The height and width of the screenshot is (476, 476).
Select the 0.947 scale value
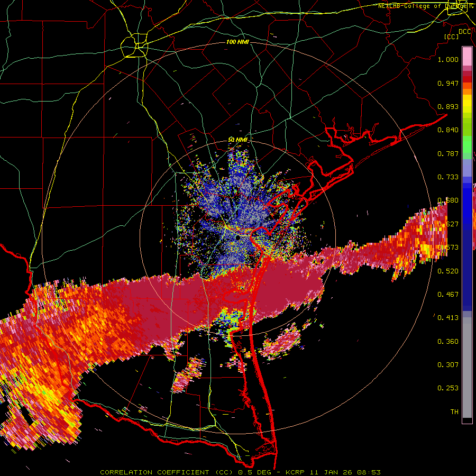click(x=448, y=83)
